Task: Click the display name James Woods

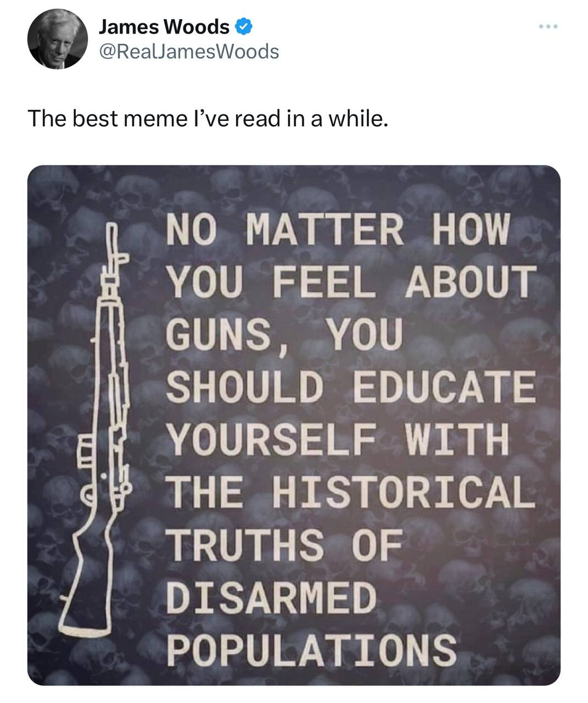Action: coord(164,26)
